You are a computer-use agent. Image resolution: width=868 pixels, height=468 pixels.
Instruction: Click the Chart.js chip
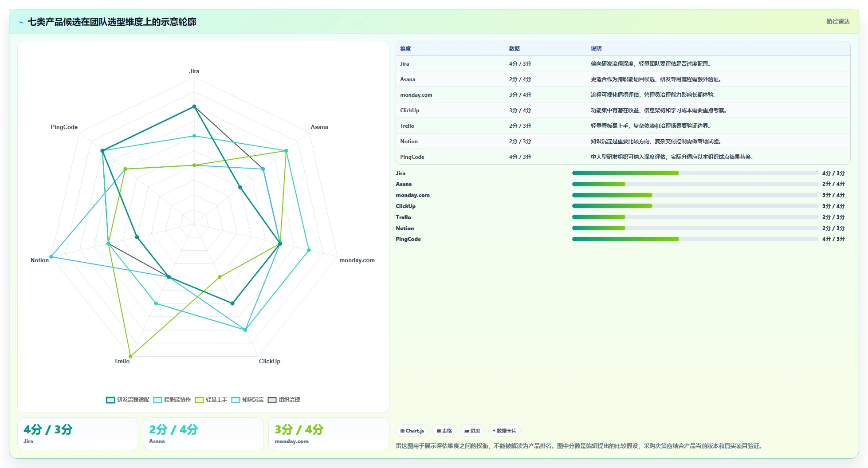412,431
